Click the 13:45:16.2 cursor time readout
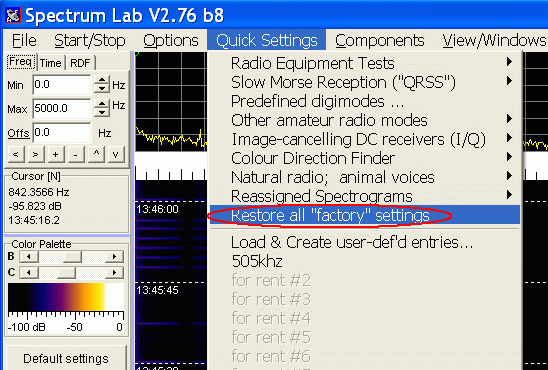This screenshot has width=548, height=370. coord(34,220)
